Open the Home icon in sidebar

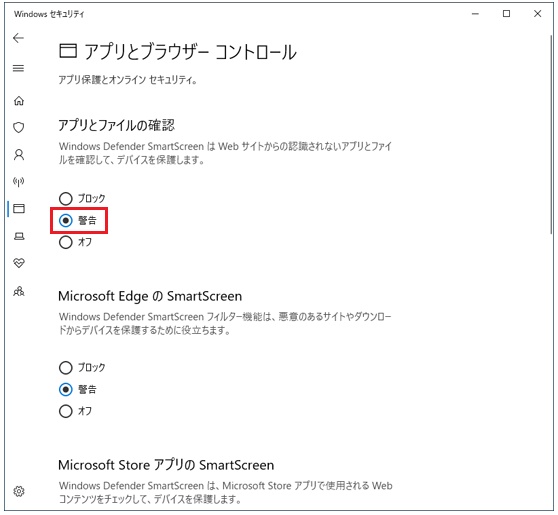coord(19,101)
